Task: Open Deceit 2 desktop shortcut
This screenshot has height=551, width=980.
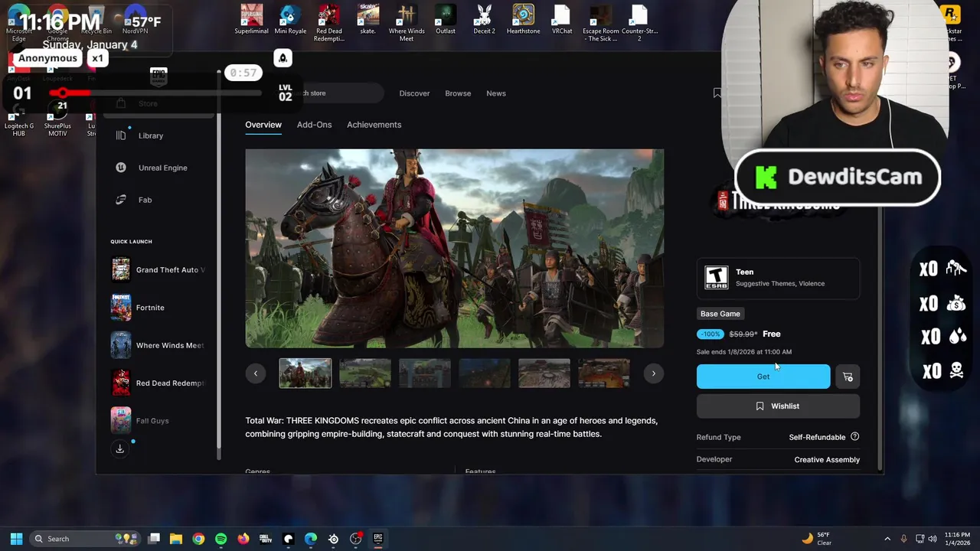Action: tap(484, 20)
